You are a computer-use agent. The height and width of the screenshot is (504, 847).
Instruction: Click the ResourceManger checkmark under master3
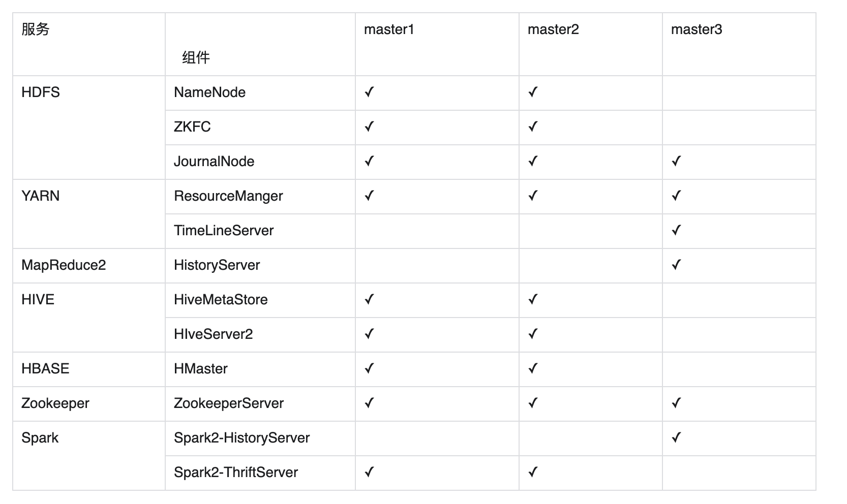click(676, 196)
